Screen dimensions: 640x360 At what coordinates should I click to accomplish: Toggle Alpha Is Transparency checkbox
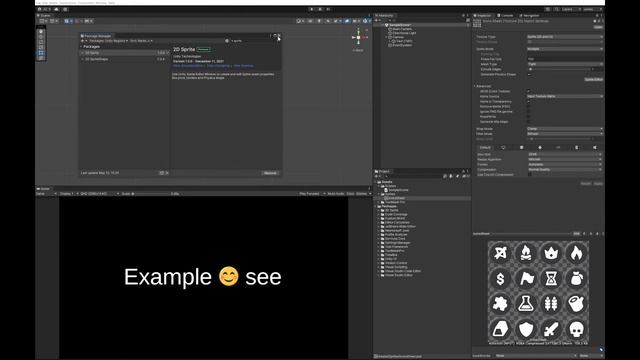click(529, 102)
